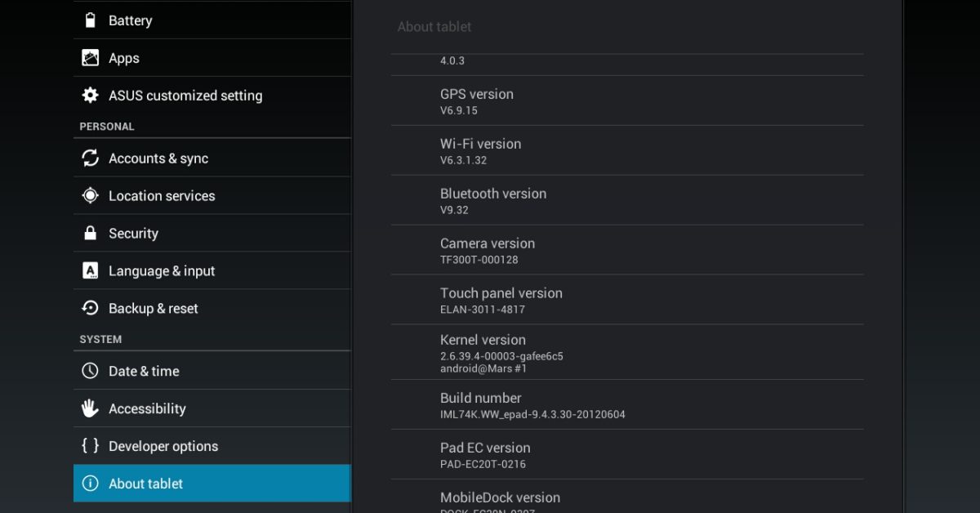Tap the Pad EC version row
The height and width of the screenshot is (513, 980).
click(x=626, y=455)
